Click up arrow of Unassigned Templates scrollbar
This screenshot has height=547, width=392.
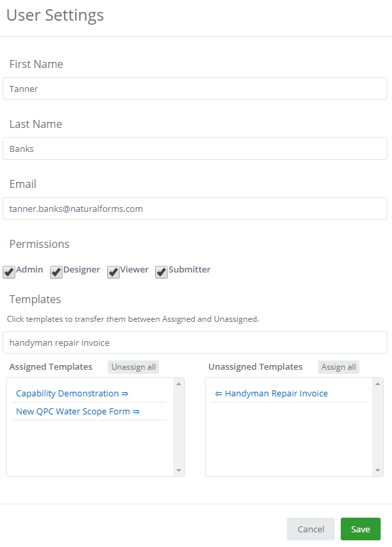pyautogui.click(x=378, y=384)
